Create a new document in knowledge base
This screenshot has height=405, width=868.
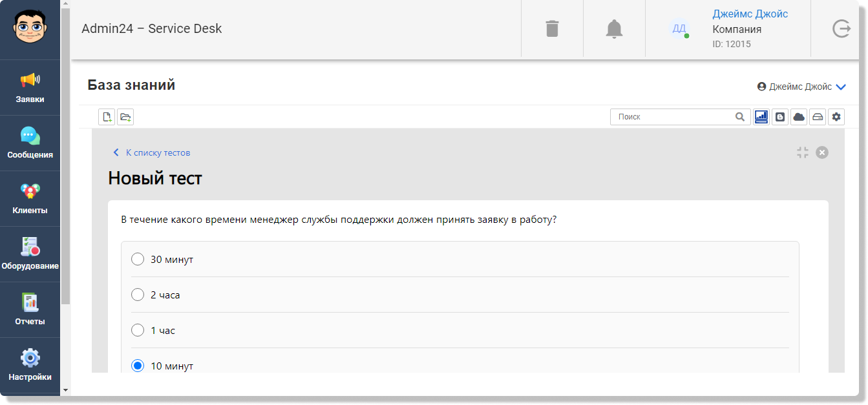pos(107,117)
